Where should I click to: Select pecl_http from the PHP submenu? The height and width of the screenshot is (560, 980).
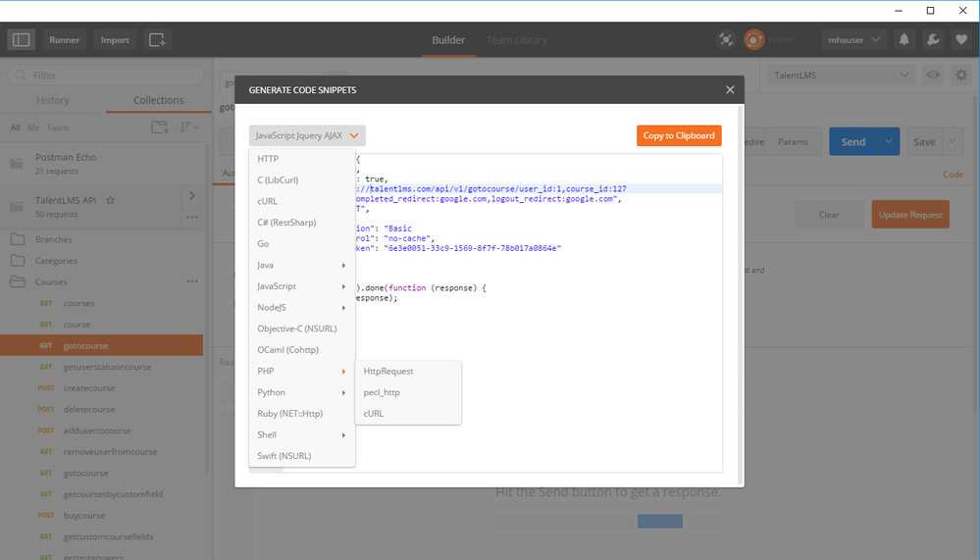click(382, 392)
